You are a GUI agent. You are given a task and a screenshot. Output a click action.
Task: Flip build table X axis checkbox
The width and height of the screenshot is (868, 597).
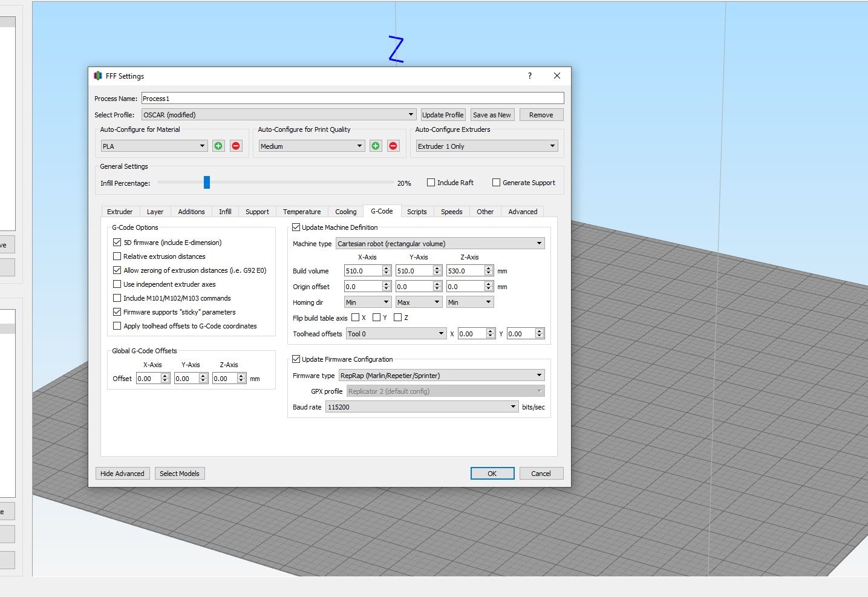pyautogui.click(x=356, y=317)
